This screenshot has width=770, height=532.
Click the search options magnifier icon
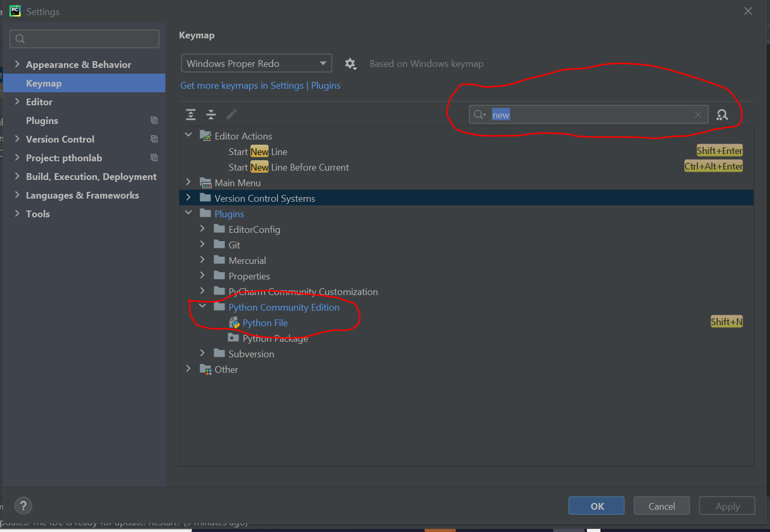pos(480,115)
